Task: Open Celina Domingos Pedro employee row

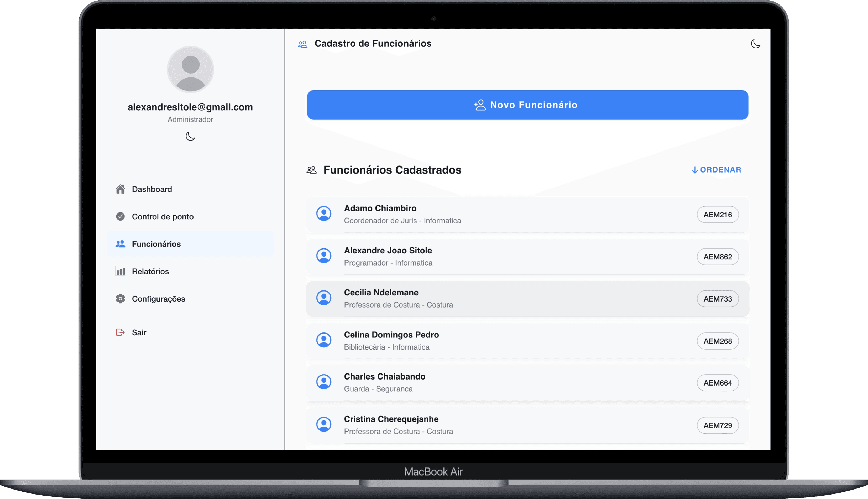Action: click(527, 341)
